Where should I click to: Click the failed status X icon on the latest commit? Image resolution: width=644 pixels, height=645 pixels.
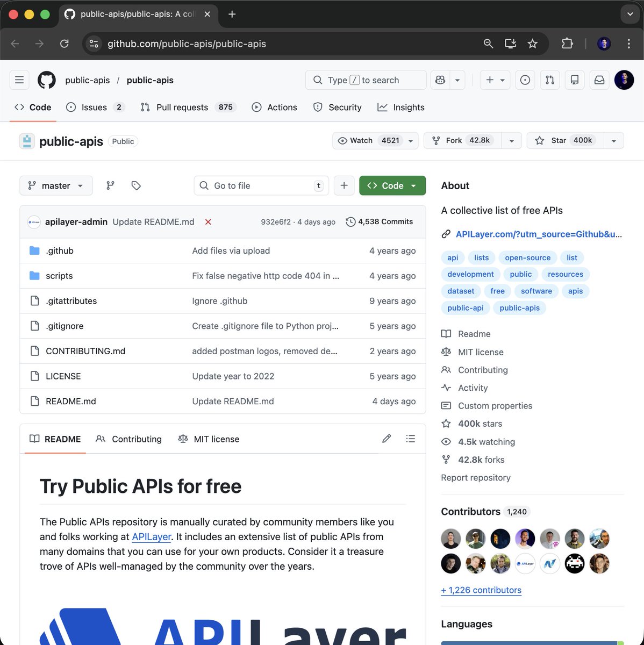[208, 222]
